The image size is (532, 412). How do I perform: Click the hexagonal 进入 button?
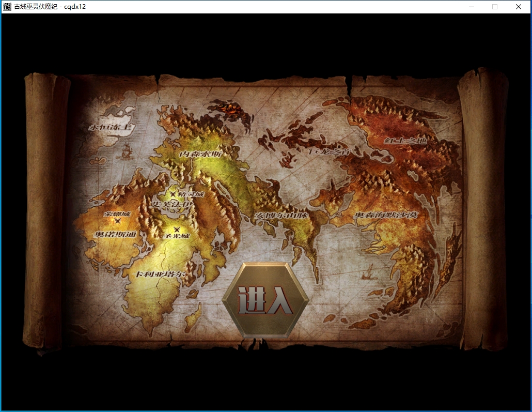265,300
